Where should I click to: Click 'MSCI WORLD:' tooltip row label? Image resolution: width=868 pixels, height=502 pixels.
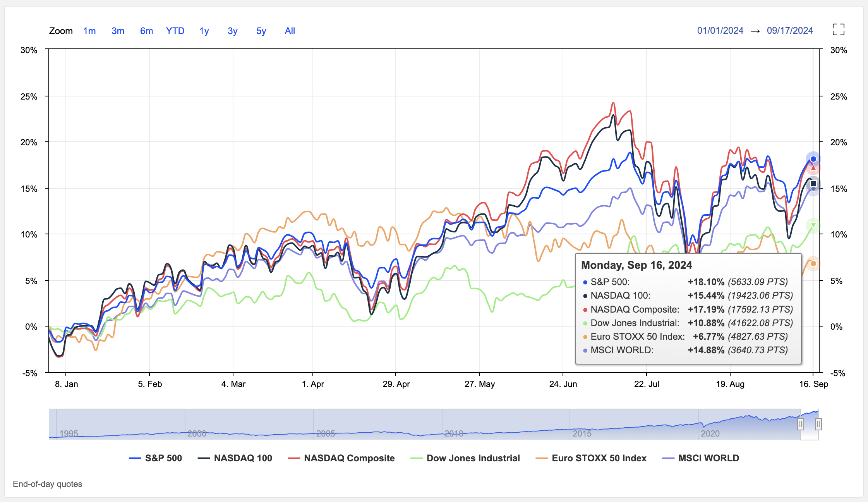click(x=622, y=350)
